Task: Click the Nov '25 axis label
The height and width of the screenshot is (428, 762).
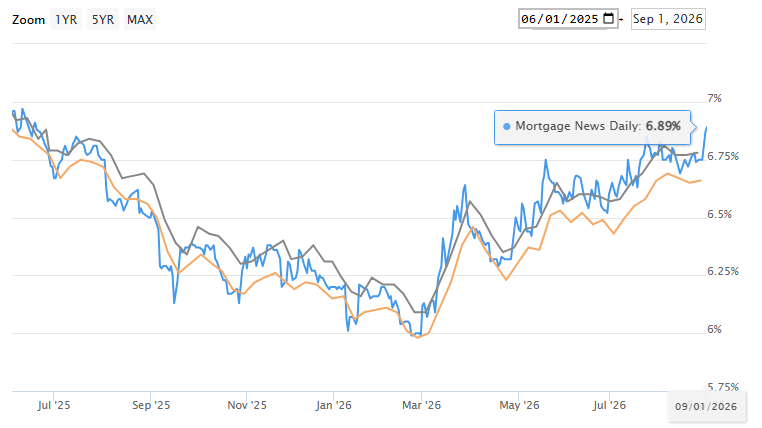Action: coord(247,405)
